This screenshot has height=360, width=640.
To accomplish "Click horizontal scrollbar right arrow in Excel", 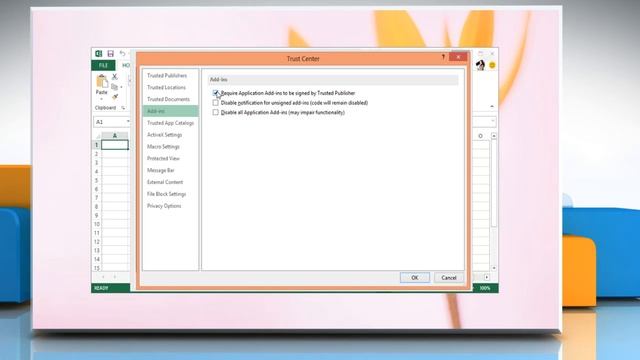I will [x=487, y=277].
